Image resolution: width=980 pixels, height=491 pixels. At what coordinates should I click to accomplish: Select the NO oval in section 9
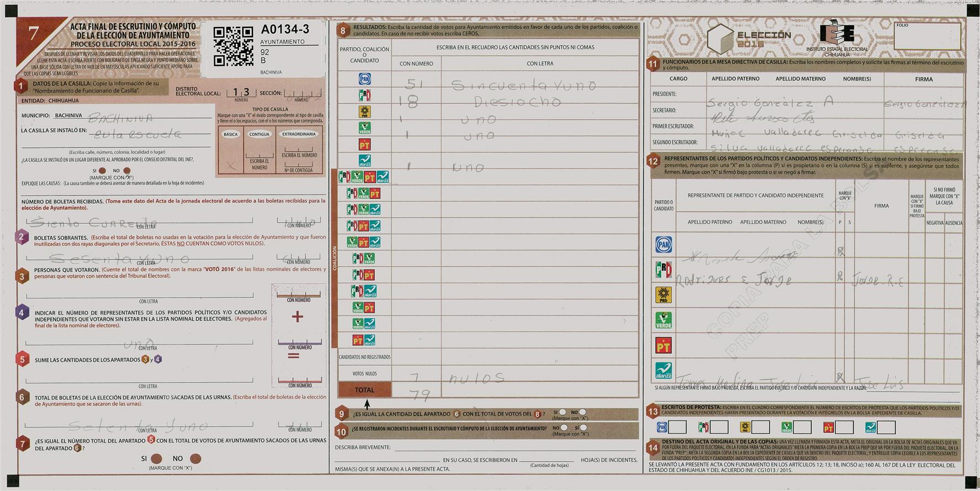582,412
